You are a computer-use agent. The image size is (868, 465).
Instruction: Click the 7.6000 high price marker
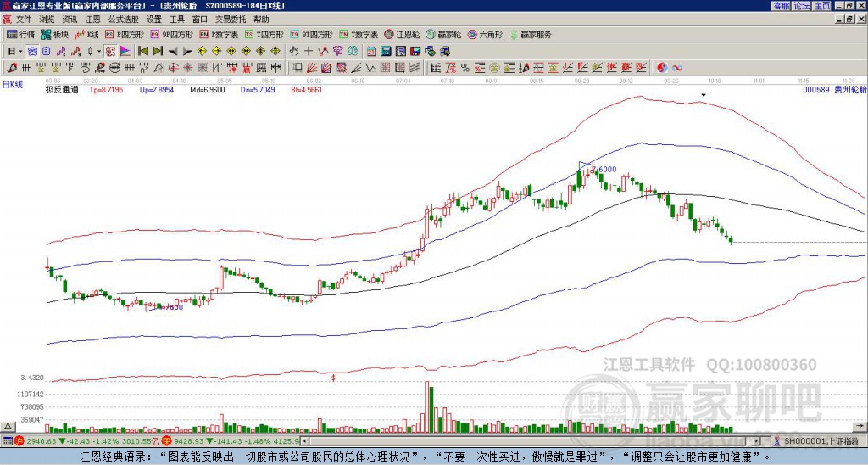coord(604,170)
